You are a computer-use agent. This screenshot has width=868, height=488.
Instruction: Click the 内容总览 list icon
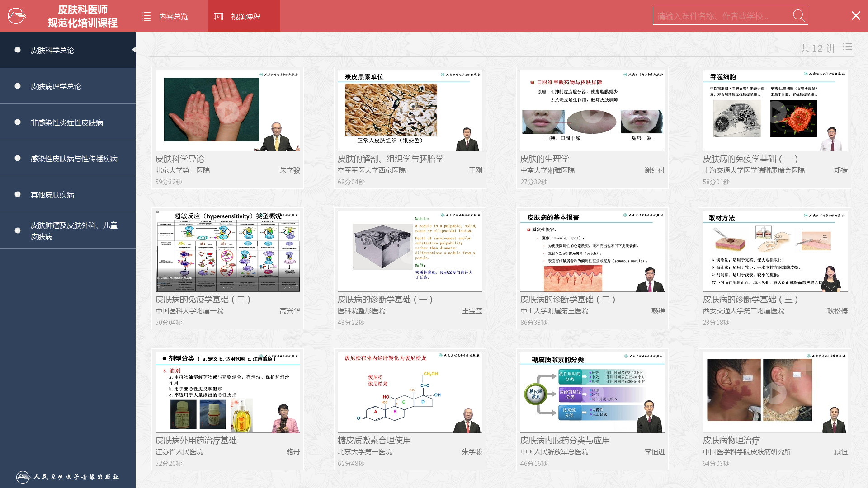(146, 17)
